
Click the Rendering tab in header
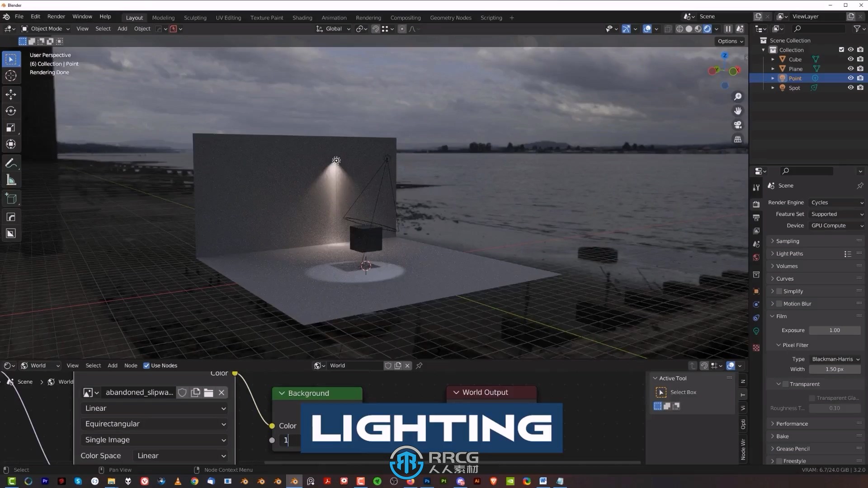[x=368, y=17]
